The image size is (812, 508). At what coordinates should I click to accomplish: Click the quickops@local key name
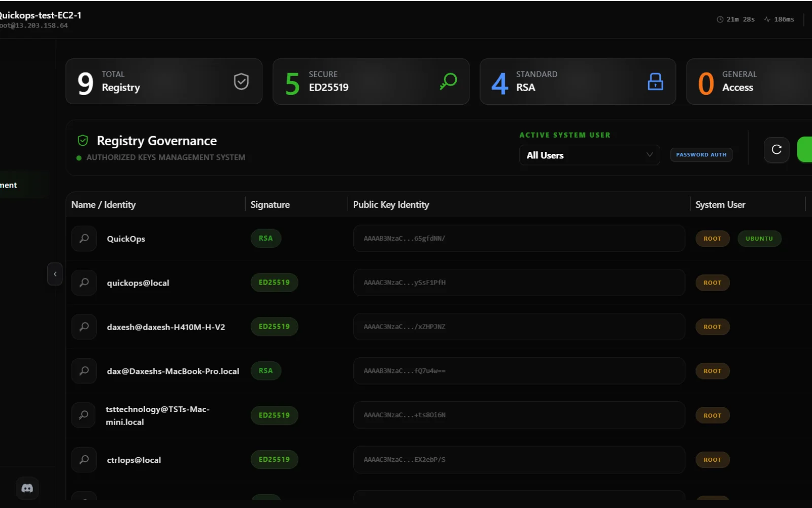[x=138, y=283]
